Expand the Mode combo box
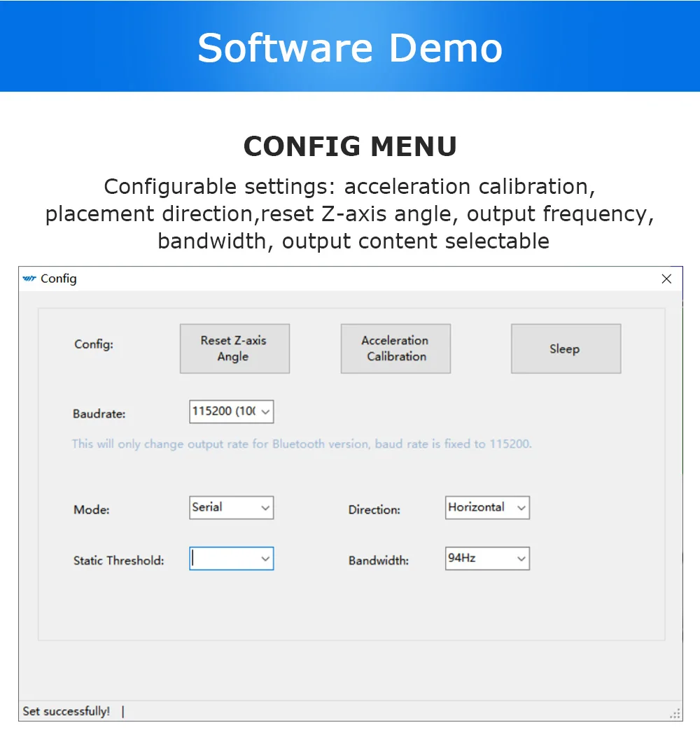 (x=231, y=507)
